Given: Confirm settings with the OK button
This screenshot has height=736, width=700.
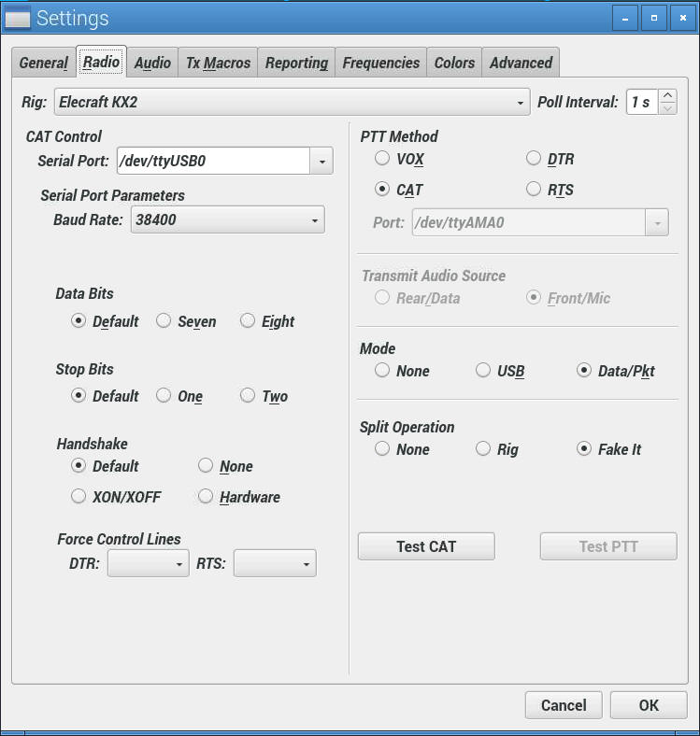Looking at the screenshot, I should tap(648, 705).
